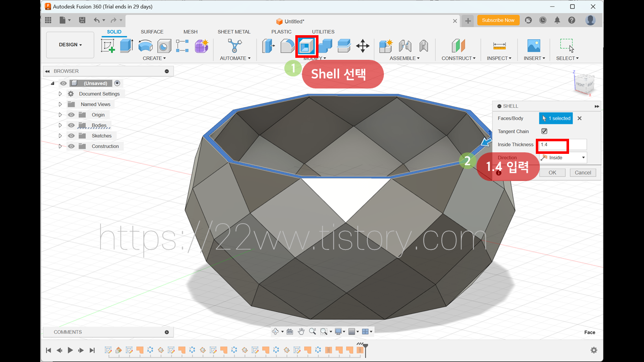
Task: Expand the Bodies folder node
Action: (60, 125)
